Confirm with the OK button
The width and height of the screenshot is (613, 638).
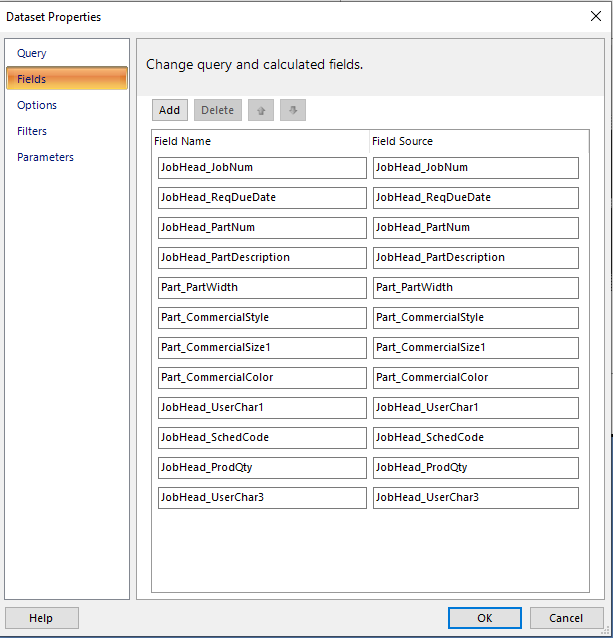click(485, 618)
